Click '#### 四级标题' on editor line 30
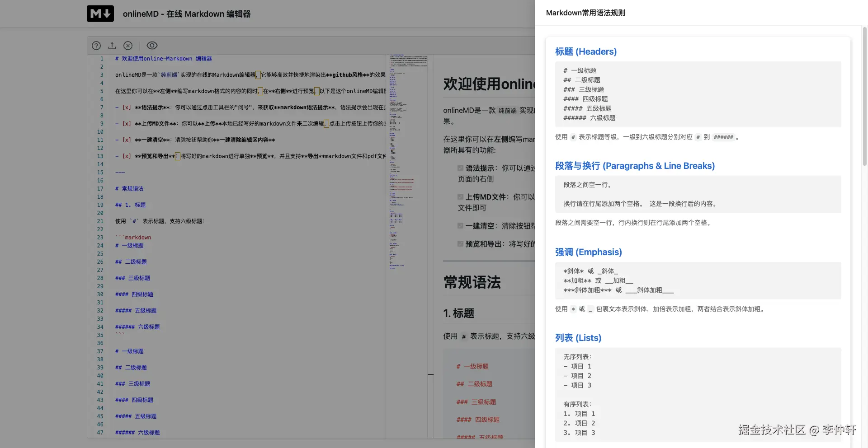The height and width of the screenshot is (448, 868). tap(134, 294)
